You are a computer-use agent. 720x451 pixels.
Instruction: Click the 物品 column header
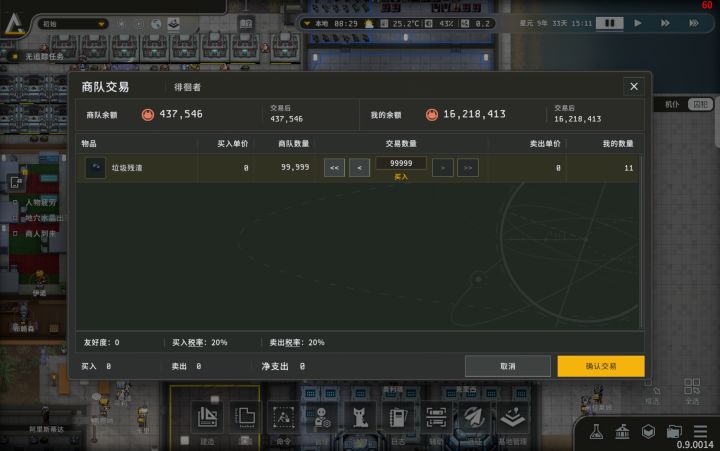(89, 143)
